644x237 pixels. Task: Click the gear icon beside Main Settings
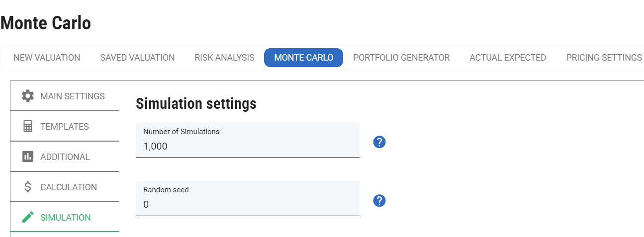(28, 96)
